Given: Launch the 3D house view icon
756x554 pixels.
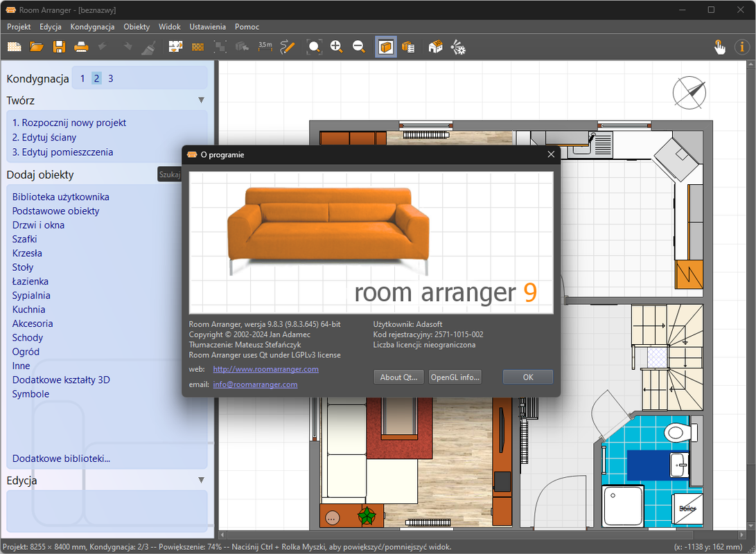Looking at the screenshot, I should pyautogui.click(x=435, y=46).
